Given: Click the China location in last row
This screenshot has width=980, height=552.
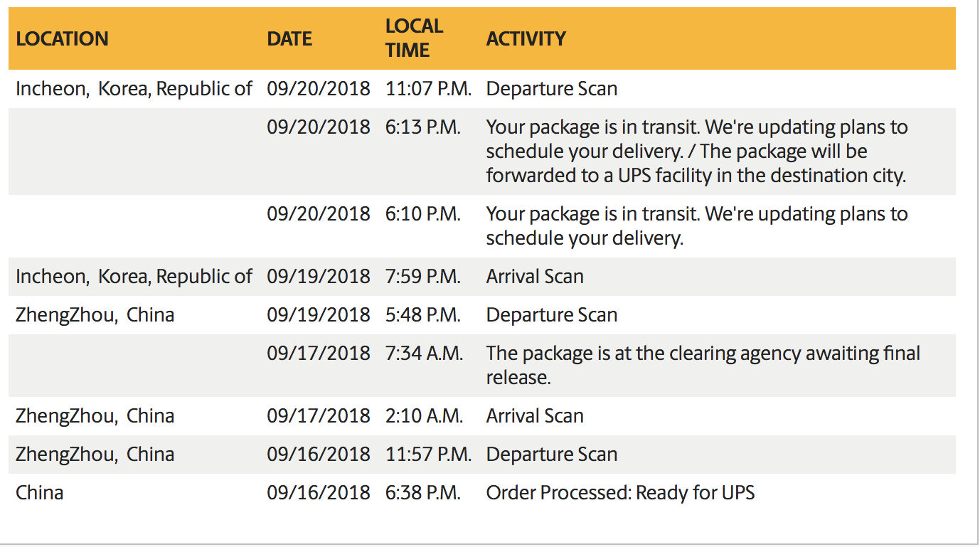Looking at the screenshot, I should [x=39, y=493].
